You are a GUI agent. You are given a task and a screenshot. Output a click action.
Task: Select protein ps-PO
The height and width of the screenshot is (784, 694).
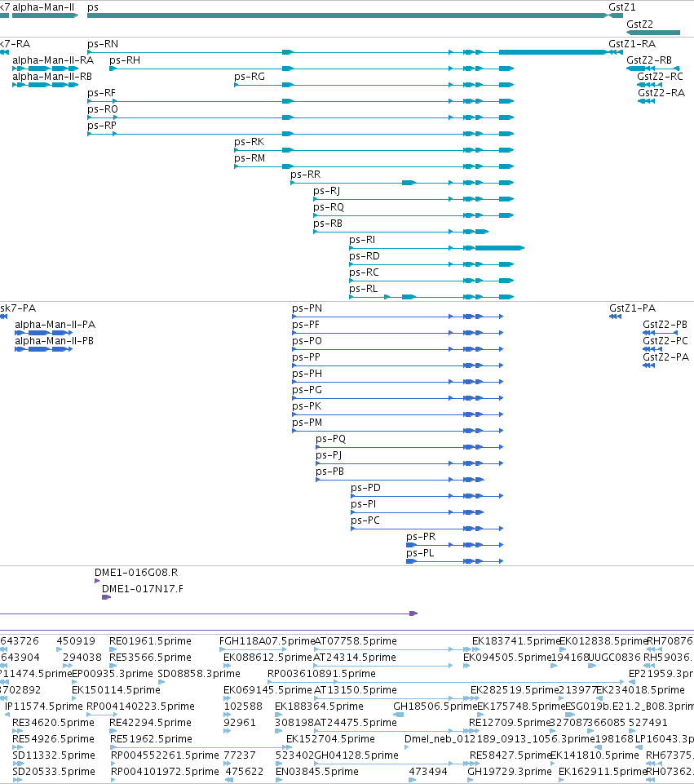click(x=307, y=341)
